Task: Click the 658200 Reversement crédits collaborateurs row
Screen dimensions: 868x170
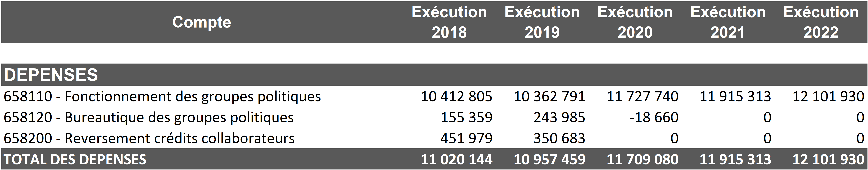Action: 149,138
